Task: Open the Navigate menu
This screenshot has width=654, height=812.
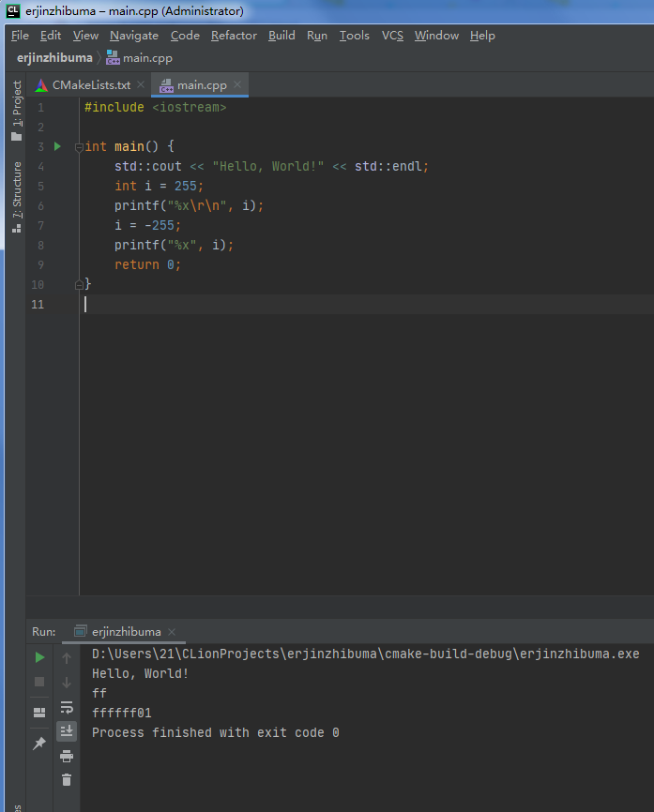Action: (134, 36)
